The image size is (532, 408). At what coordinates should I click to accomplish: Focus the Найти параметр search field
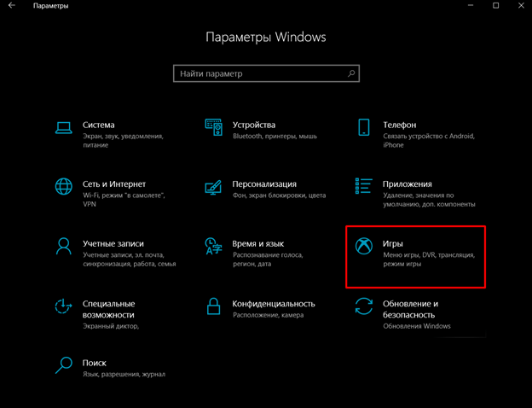click(266, 73)
